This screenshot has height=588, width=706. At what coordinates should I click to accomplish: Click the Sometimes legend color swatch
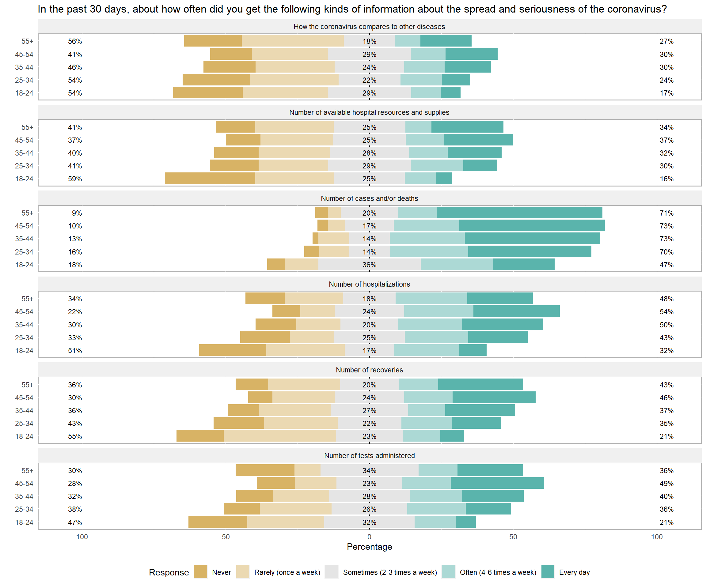click(332, 572)
